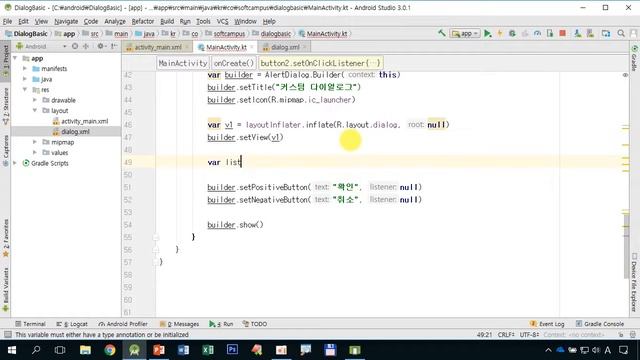Screen dimensions: 640x360
Task: Click CRLF line separator in status bar
Action: click(x=506, y=335)
